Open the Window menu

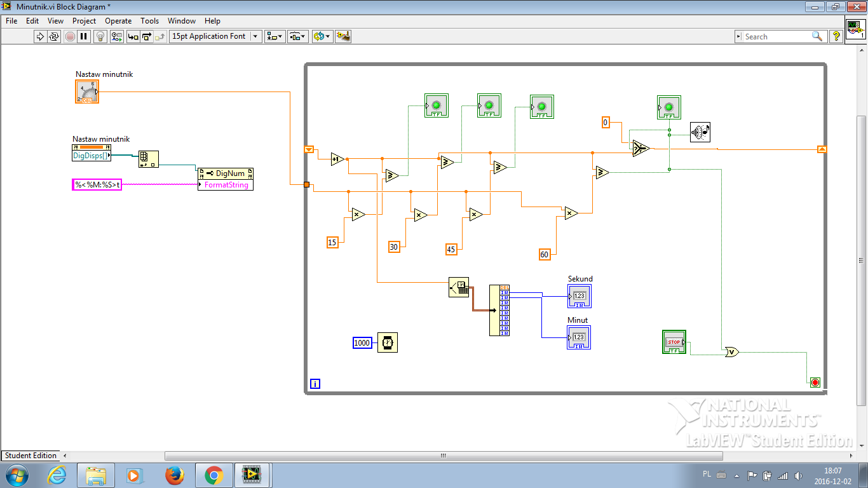tap(182, 21)
